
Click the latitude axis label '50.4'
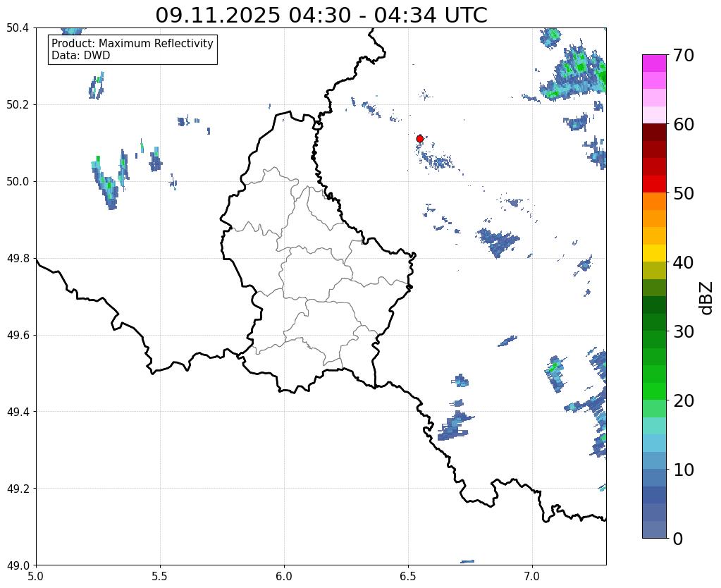pyautogui.click(x=18, y=28)
